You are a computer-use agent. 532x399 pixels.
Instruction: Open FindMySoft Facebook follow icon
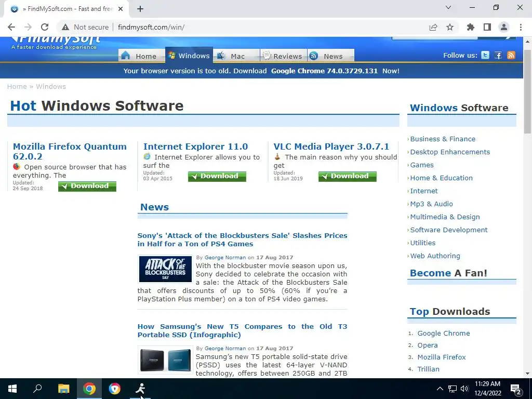tap(498, 55)
